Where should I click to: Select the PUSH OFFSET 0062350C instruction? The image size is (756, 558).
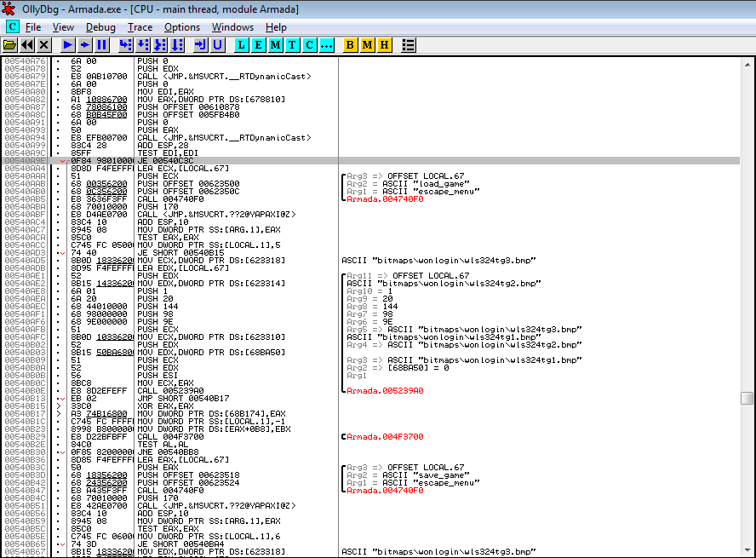(188, 192)
